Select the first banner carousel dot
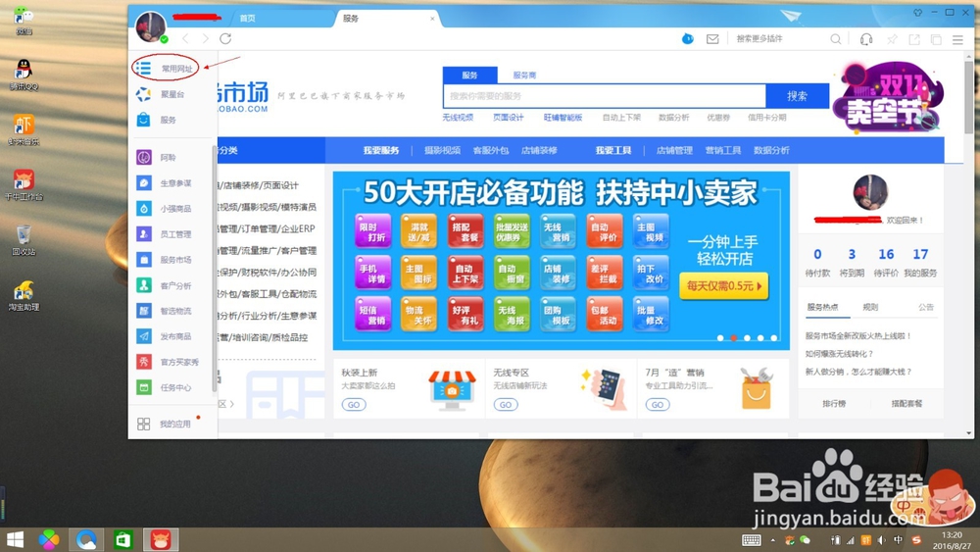980x552 pixels. coord(720,338)
